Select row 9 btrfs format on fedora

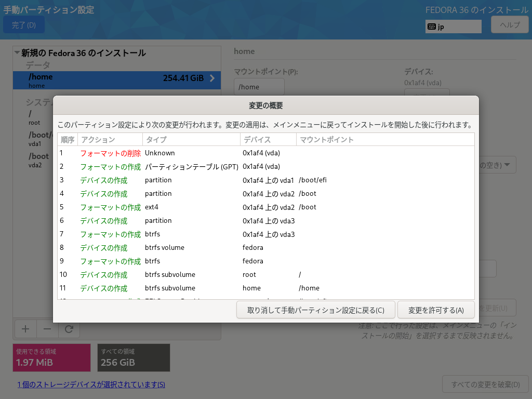tap(266, 261)
